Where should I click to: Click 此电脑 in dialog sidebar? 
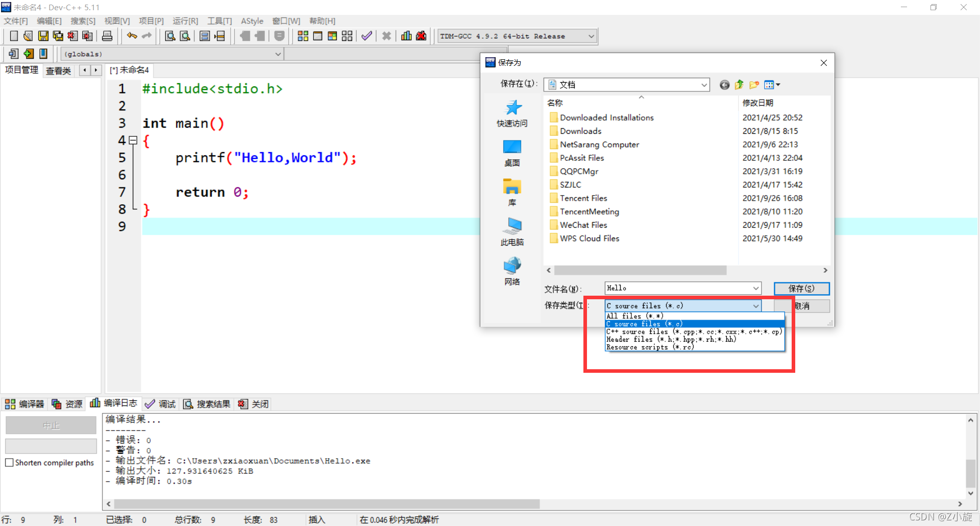coord(512,232)
